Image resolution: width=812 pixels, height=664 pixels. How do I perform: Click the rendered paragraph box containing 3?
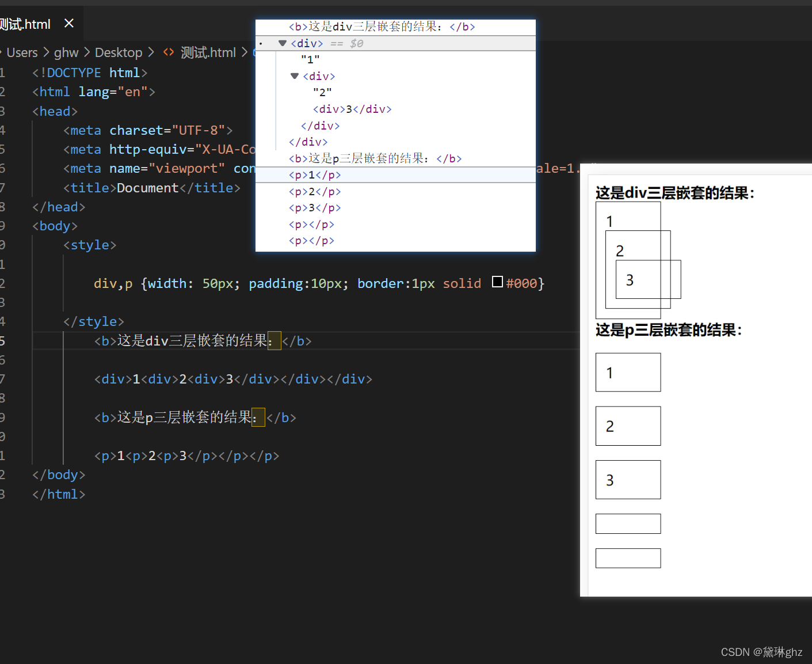(628, 480)
